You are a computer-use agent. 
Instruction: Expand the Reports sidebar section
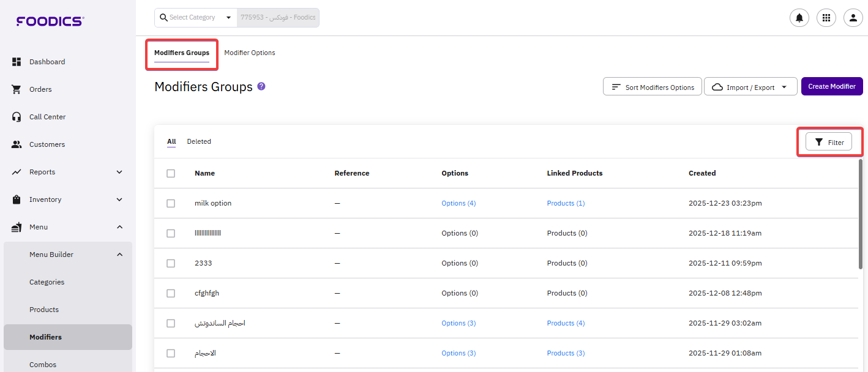(x=119, y=172)
